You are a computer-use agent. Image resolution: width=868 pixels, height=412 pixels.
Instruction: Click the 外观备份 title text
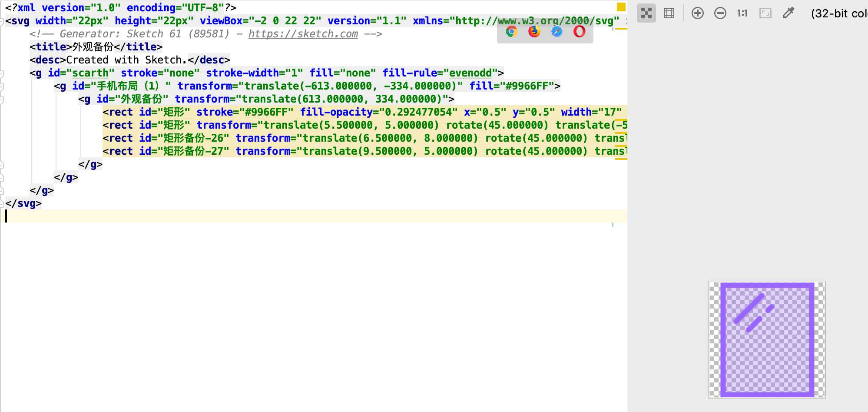[x=93, y=47]
